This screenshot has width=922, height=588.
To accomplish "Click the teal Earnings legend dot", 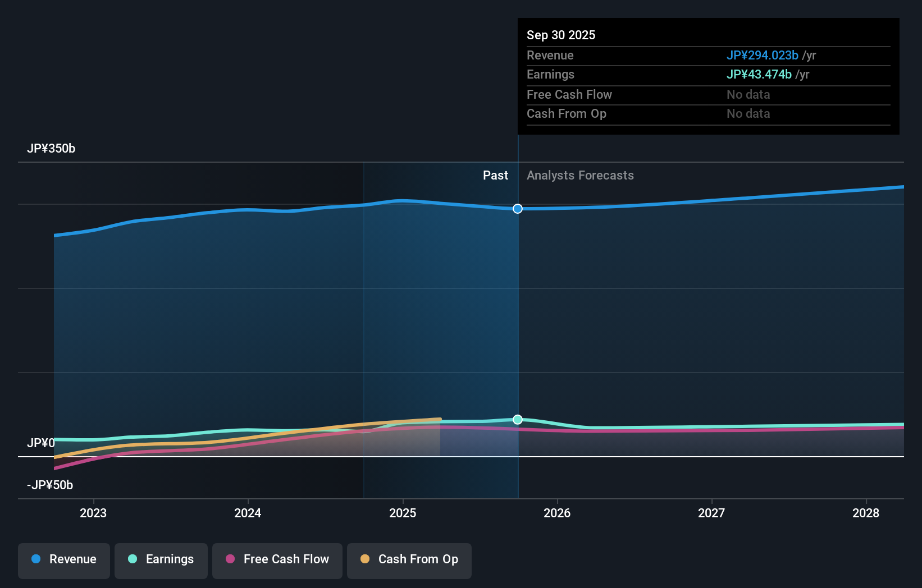I will click(x=132, y=559).
